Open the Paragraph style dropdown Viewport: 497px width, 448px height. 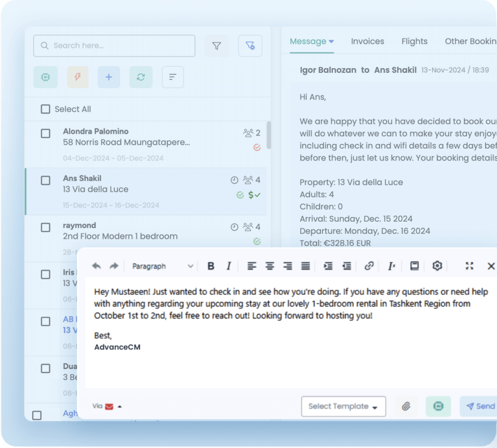click(162, 266)
